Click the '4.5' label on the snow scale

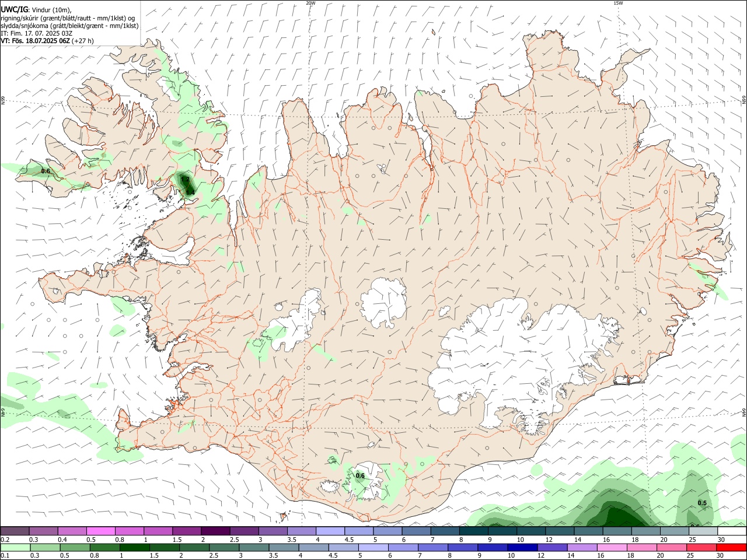pos(350,540)
